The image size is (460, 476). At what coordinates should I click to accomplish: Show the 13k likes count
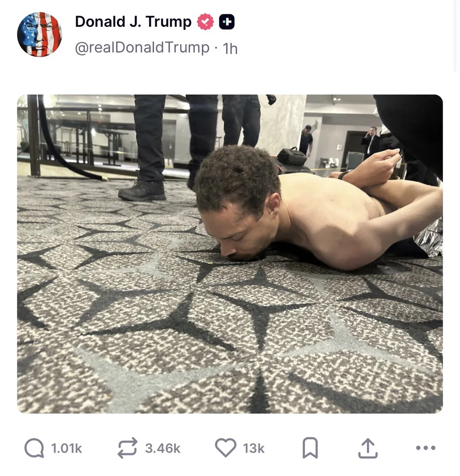pyautogui.click(x=253, y=448)
